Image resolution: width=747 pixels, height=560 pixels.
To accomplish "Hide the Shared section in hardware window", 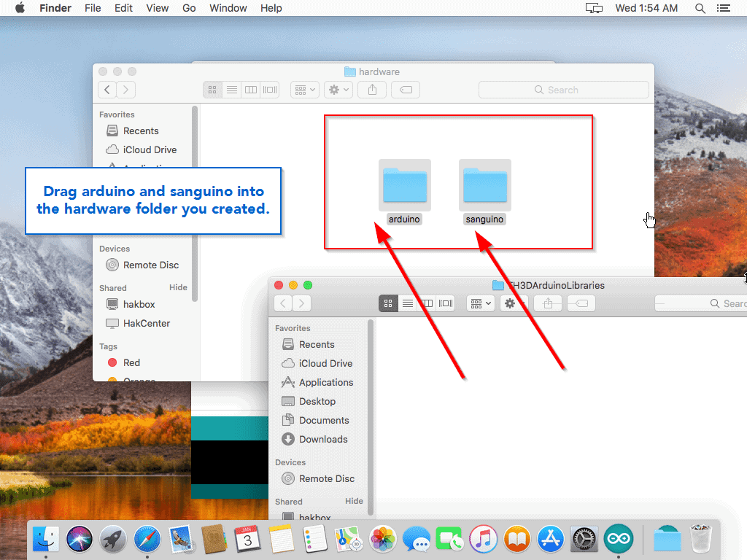I will (178, 287).
